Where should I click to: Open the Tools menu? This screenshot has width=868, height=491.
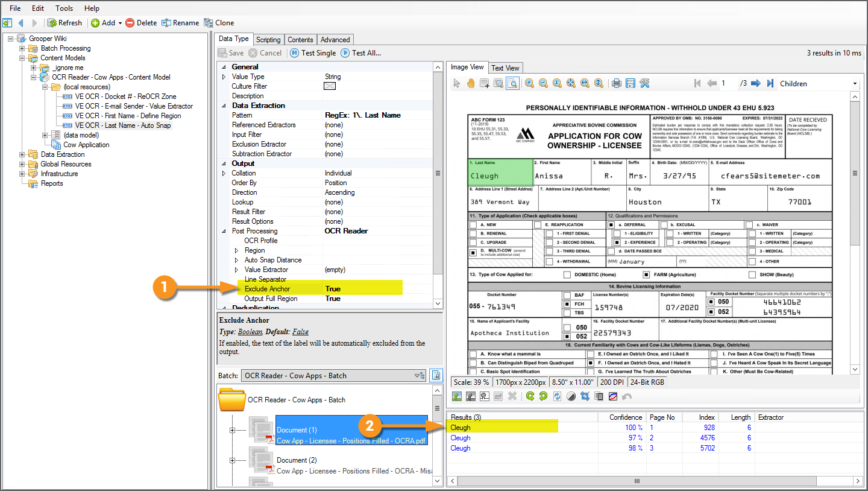64,8
